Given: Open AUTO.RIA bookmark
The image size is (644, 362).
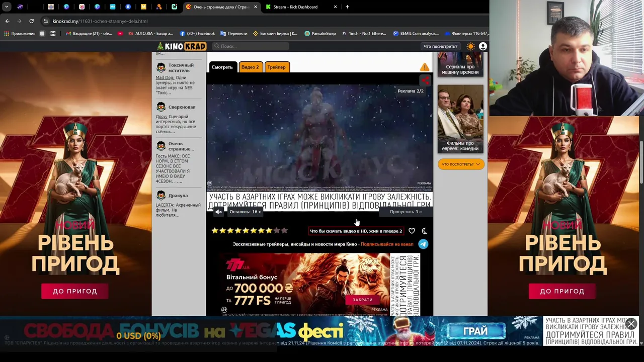Looking at the screenshot, I should 150,34.
